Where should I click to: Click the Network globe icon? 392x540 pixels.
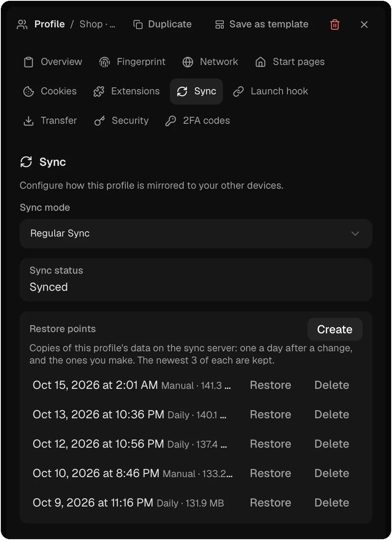coord(188,62)
